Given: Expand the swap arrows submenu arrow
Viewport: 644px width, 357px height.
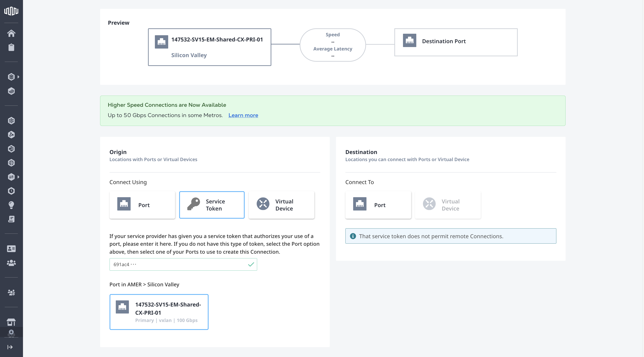Looking at the screenshot, I should [18, 177].
